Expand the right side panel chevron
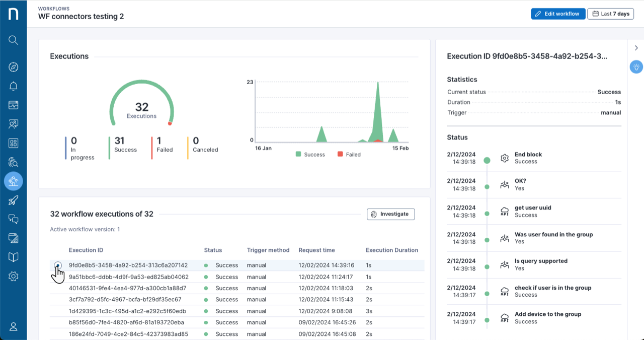The width and height of the screenshot is (644, 340). 636,48
